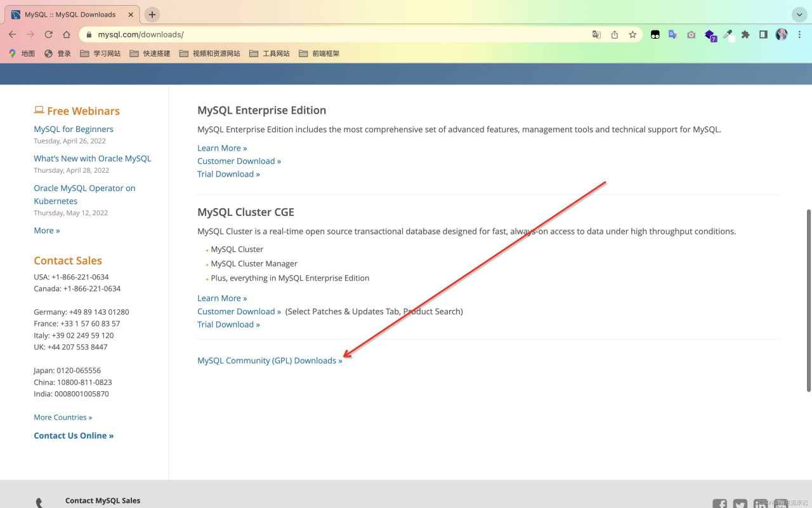Activate the eyedropper color picker extension
Viewport: 812px width, 508px height.
(x=728, y=35)
